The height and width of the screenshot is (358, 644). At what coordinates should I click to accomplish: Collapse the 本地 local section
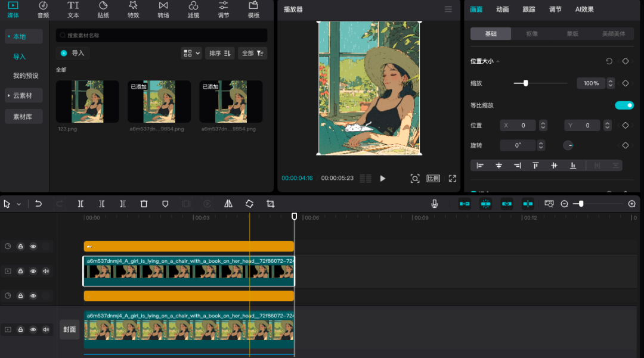[x=23, y=36]
